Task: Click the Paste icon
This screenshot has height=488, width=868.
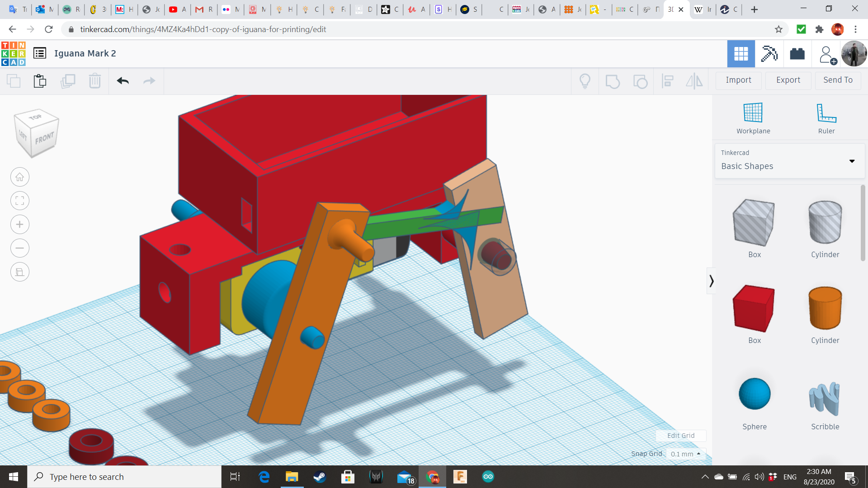Action: pos(40,81)
